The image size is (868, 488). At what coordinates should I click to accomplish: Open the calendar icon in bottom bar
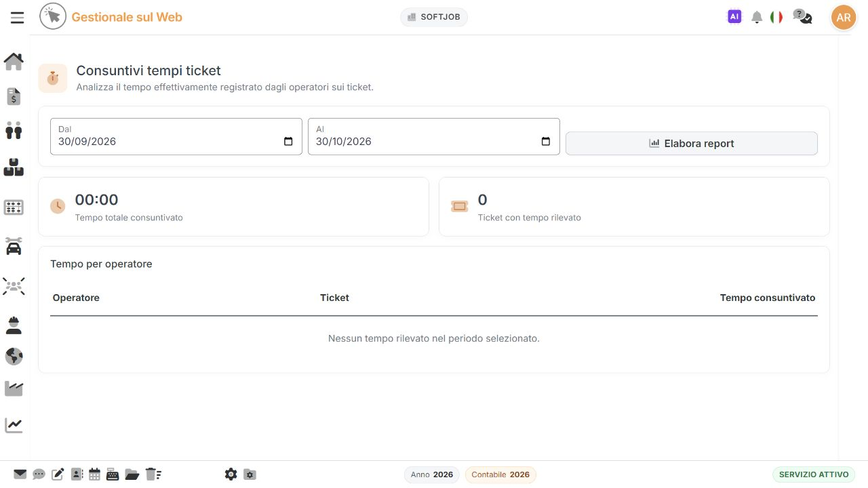click(x=94, y=474)
